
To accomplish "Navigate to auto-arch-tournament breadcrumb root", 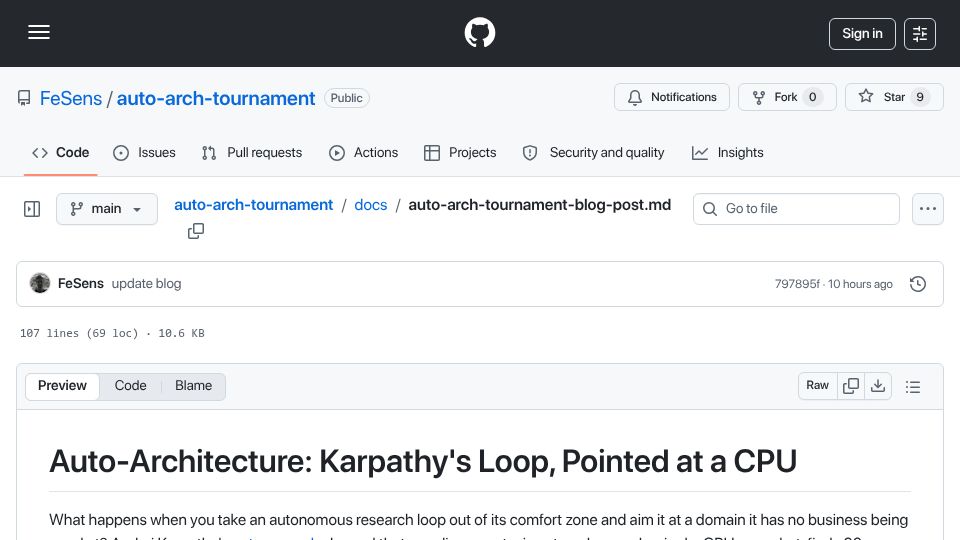I will 253,204.
